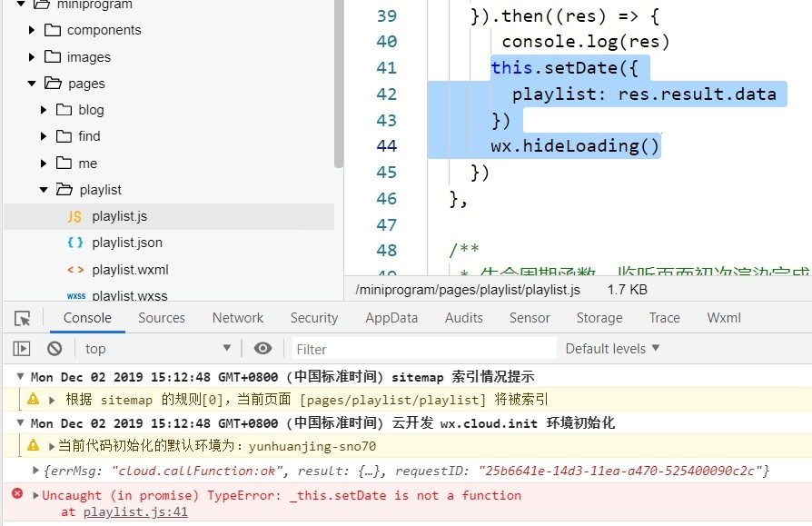Click the sitemap warning triangle icon

[x=33, y=399]
